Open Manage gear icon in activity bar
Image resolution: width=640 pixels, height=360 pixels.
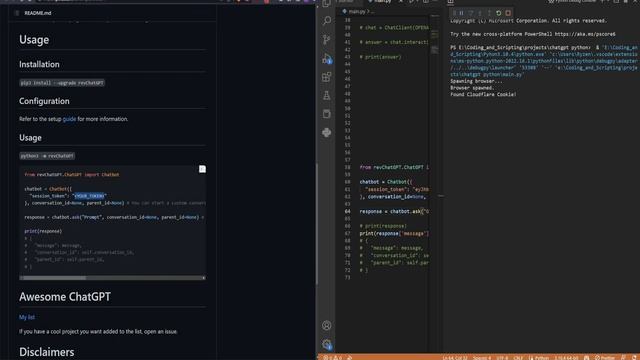pos(327,344)
